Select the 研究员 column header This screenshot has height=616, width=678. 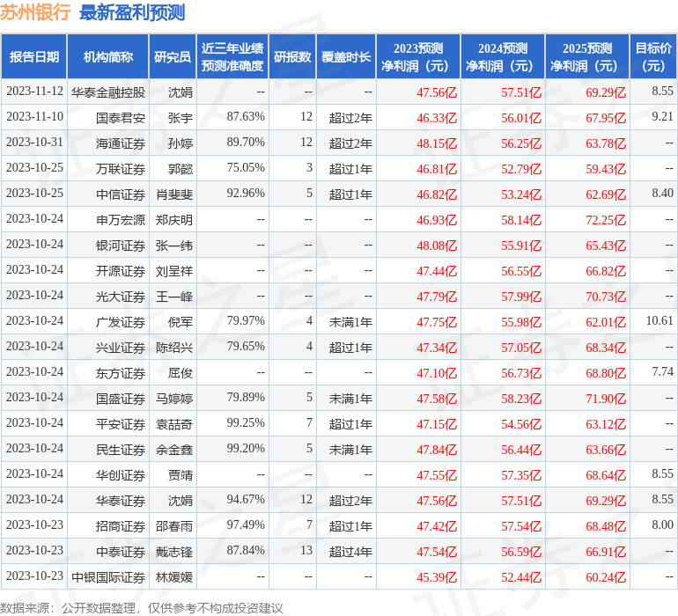click(x=173, y=56)
